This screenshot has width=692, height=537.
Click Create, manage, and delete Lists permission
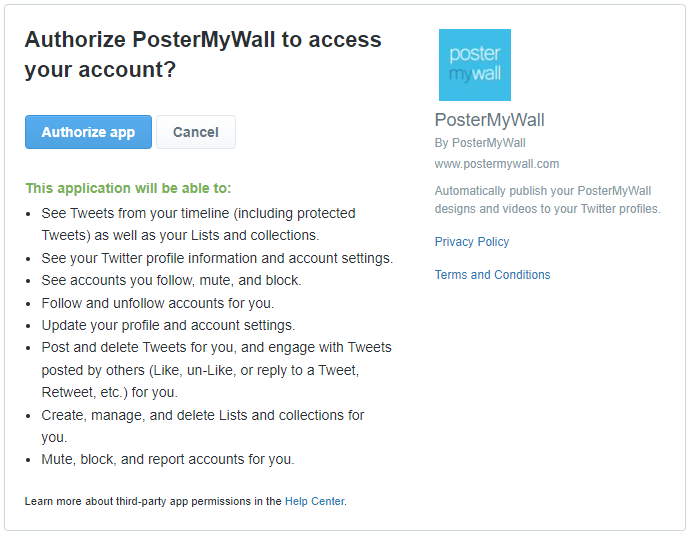(x=203, y=426)
